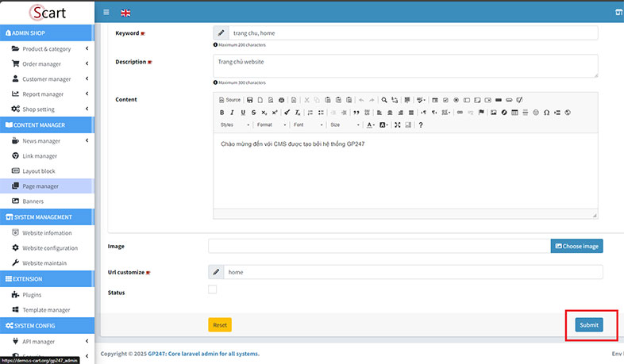Screen dimensions: 624x364
Task: Open the Styles dropdown in the editor
Action: [235, 125]
